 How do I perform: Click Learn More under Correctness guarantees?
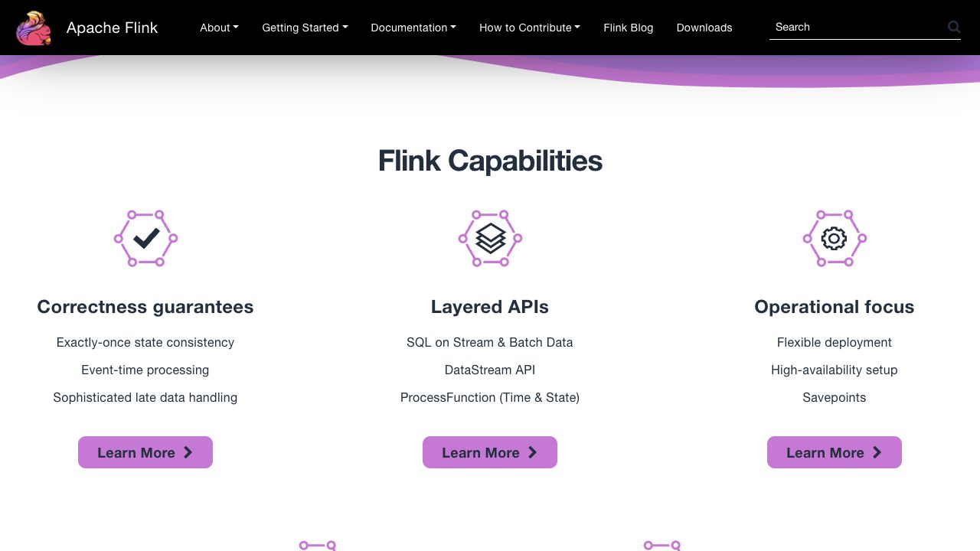tap(136, 452)
